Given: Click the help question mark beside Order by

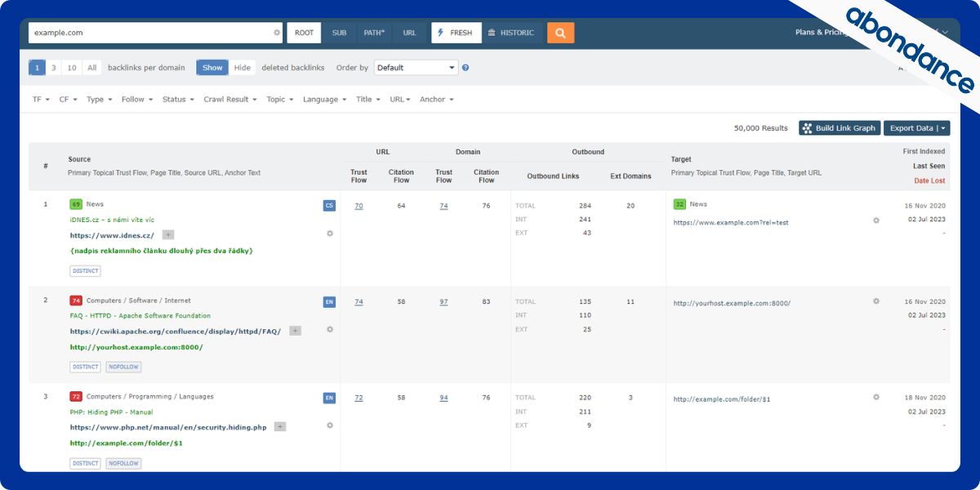Looking at the screenshot, I should pos(465,68).
